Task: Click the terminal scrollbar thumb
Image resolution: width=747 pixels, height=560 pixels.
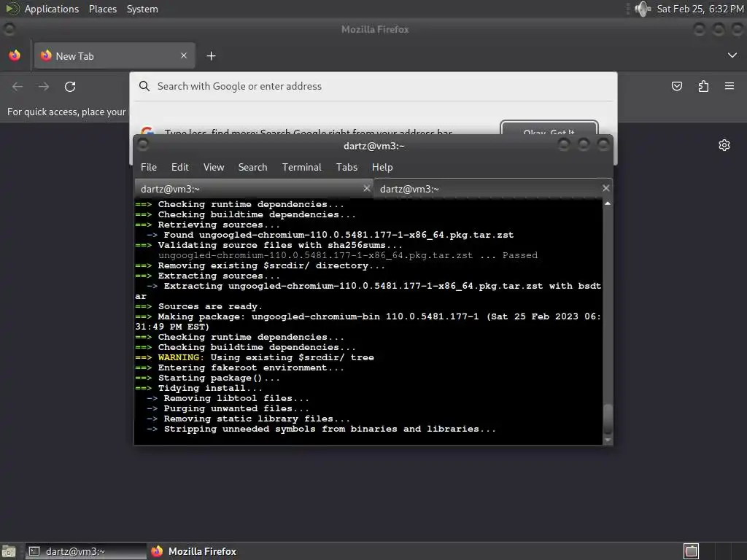Action: click(608, 418)
